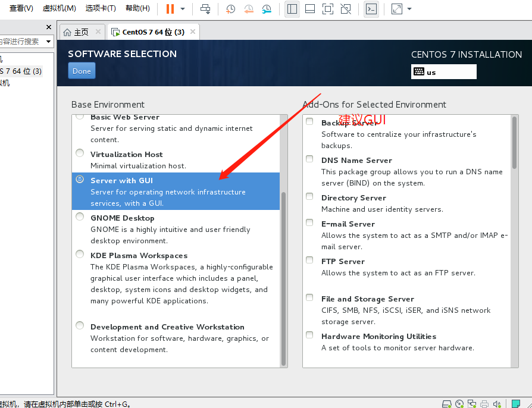Open the library search dropdown arrow

coord(49,42)
